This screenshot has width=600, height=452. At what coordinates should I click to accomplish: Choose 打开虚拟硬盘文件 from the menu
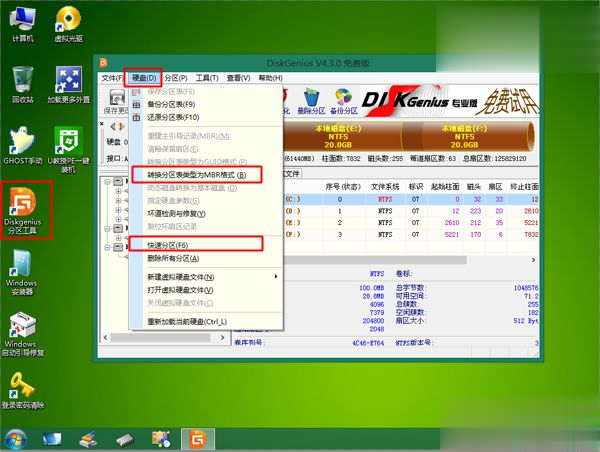(x=207, y=290)
